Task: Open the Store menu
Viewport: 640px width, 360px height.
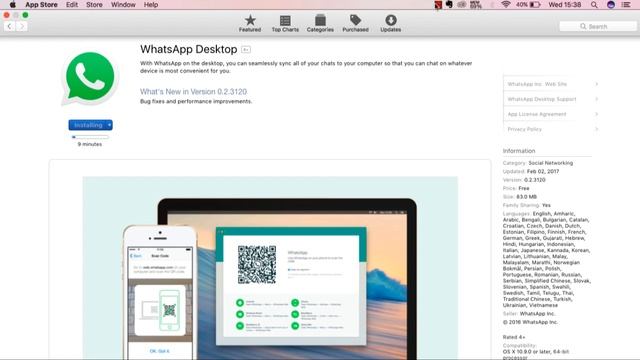Action: [94, 5]
